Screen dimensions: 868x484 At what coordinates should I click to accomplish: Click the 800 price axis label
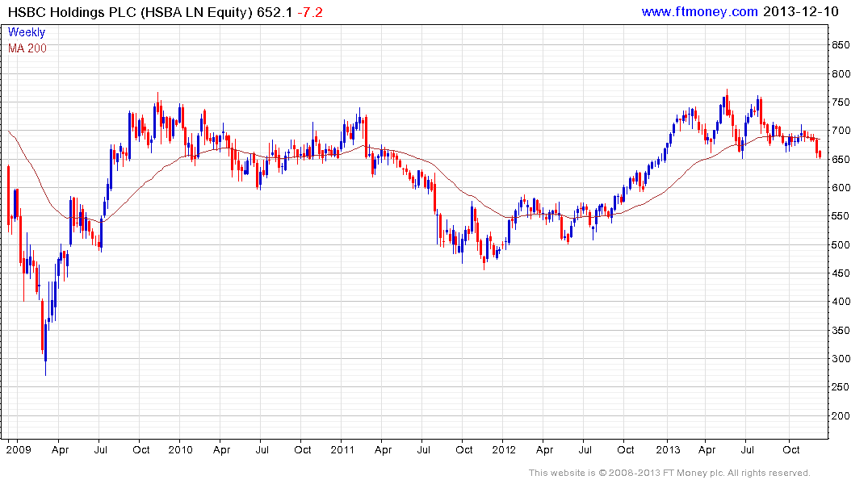pyautogui.click(x=841, y=73)
